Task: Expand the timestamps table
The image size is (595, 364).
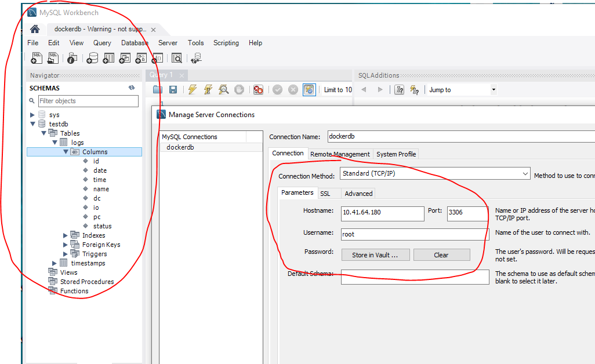Action: pos(55,263)
